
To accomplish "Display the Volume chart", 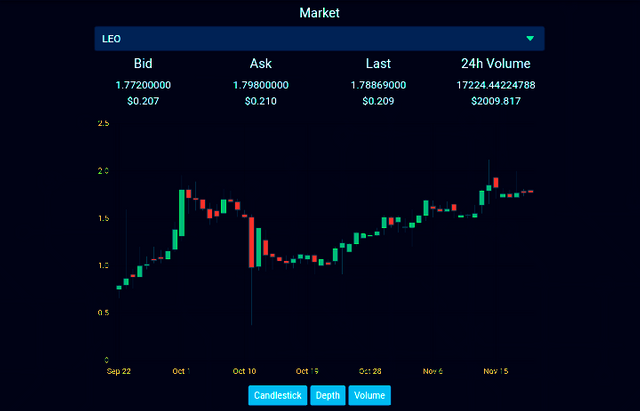I will pos(369,395).
